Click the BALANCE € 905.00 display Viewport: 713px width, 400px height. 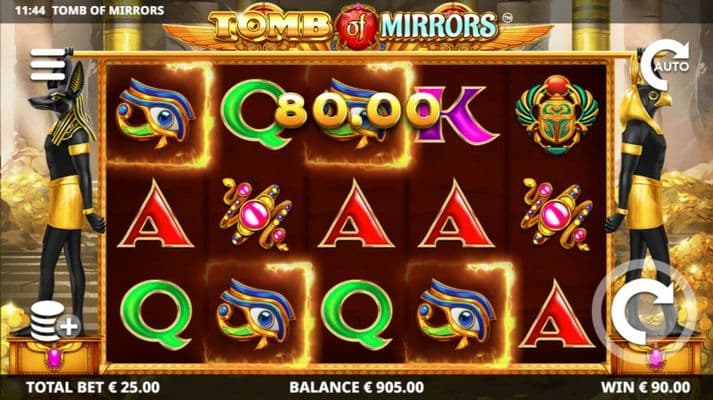tap(356, 387)
